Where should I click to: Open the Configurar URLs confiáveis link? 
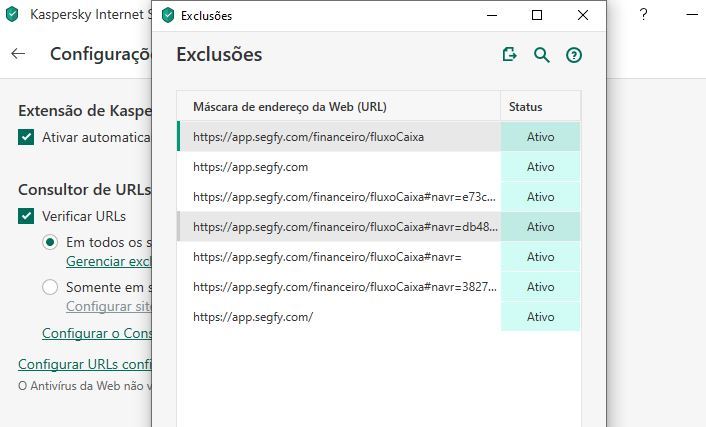click(x=85, y=364)
